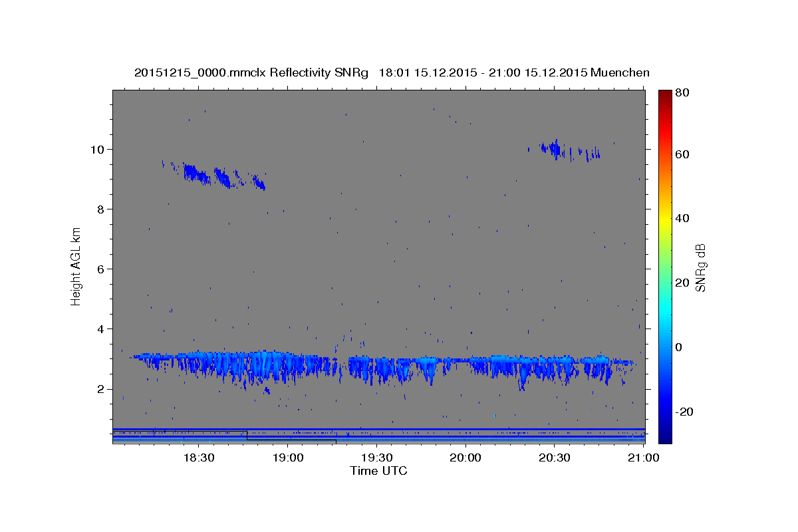Image resolution: width=798 pixels, height=532 pixels.
Task: Click the colorbar value 40
Action: pos(682,218)
